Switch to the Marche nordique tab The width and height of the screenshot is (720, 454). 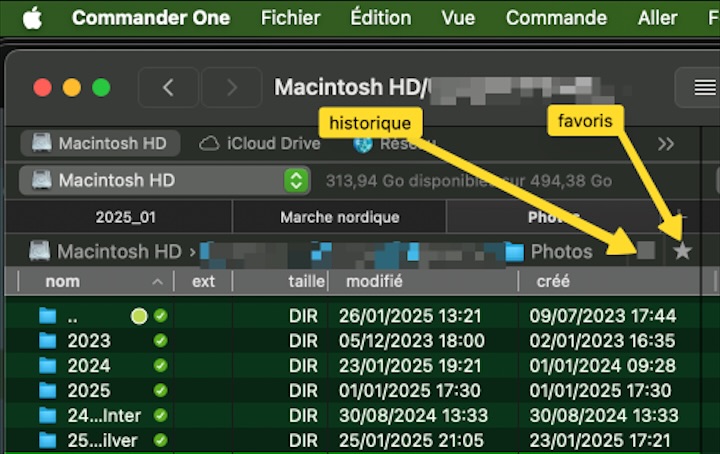pos(339,217)
